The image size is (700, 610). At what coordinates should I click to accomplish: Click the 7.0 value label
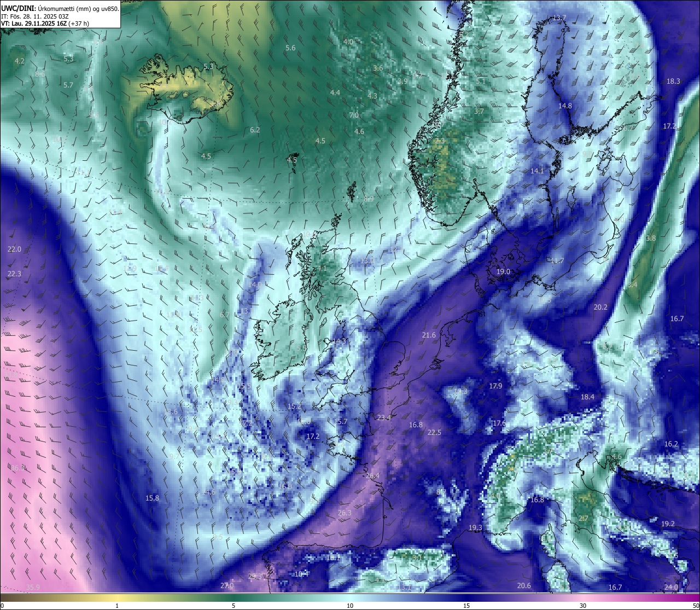point(354,115)
